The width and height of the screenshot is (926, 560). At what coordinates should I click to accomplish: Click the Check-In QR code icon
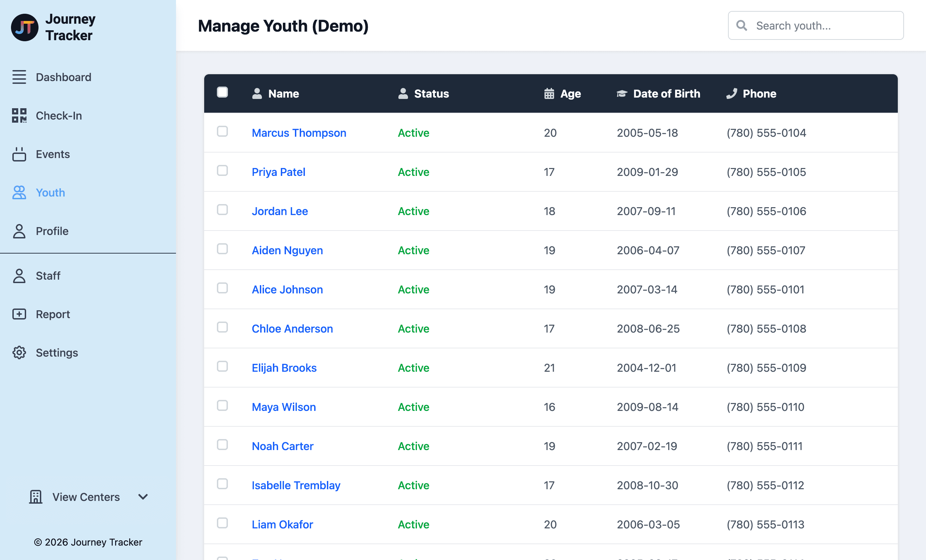[x=19, y=115]
